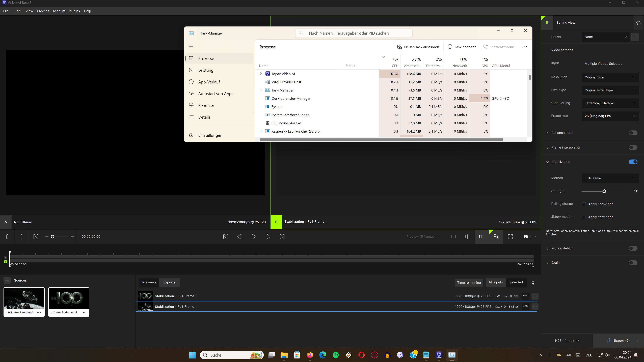
Task: Switch to side-by-side comparison view icon
Action: click(481, 237)
